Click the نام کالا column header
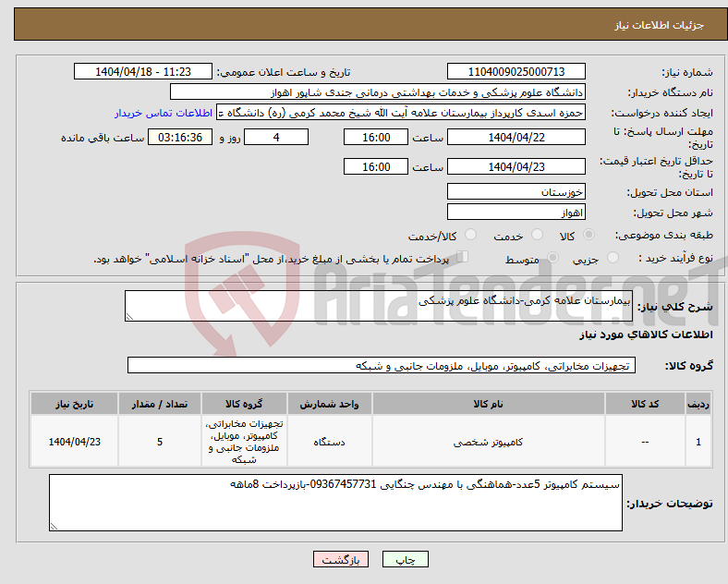The height and width of the screenshot is (584, 728). click(489, 404)
